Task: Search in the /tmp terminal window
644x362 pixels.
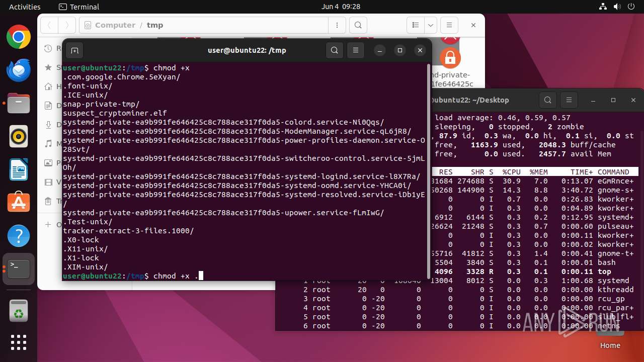Action: [x=335, y=50]
